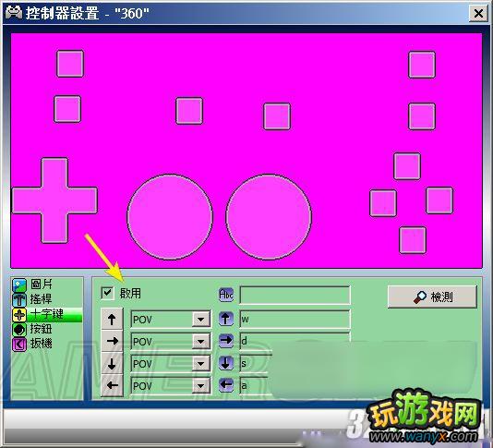
Task: Click the empty name field beside Abc icon
Action: 295,295
